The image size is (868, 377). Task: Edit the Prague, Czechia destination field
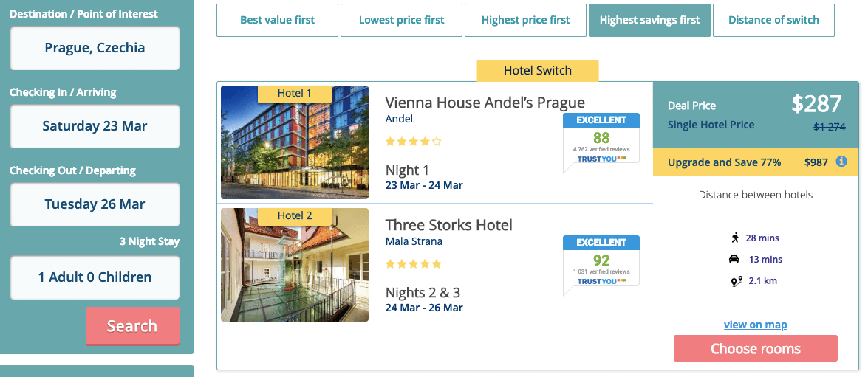(x=95, y=48)
